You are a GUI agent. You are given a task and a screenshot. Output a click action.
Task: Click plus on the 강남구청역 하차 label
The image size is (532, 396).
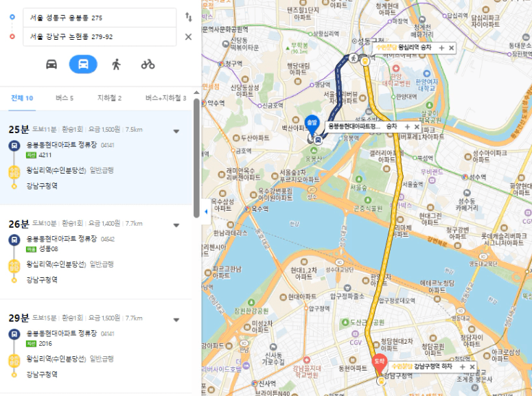click(462, 366)
